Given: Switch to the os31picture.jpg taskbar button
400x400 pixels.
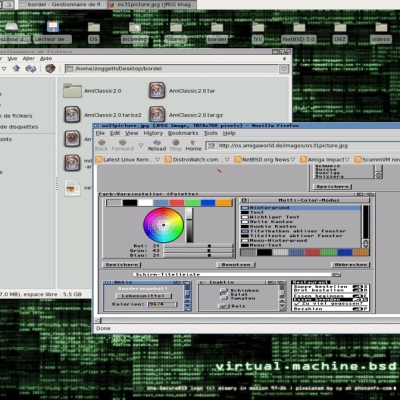Looking at the screenshot, I should click(152, 4).
